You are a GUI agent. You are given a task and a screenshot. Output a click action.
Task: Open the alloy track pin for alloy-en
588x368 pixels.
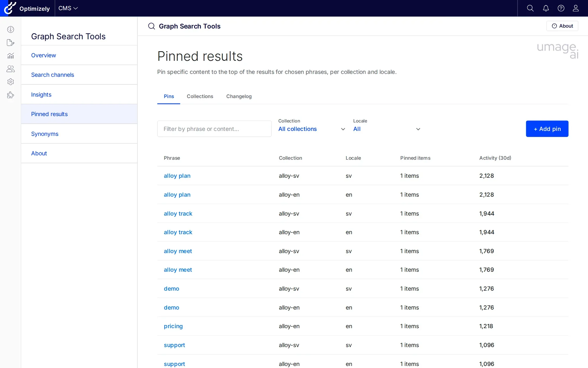point(178,232)
